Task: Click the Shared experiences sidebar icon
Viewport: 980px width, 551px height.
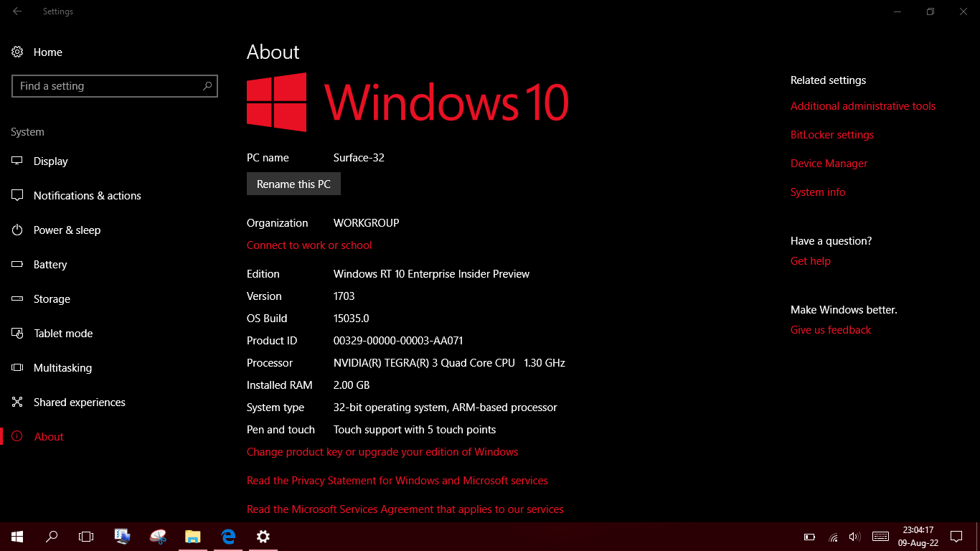Action: (x=17, y=402)
